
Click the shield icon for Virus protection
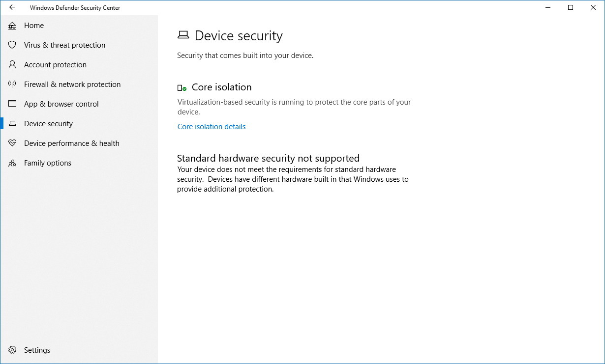pos(12,45)
